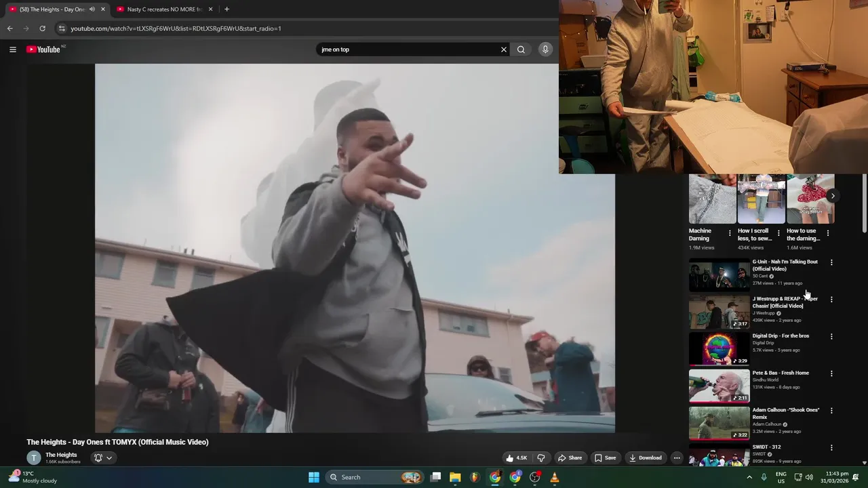Open options for SWIDT - 312 video

click(x=831, y=447)
